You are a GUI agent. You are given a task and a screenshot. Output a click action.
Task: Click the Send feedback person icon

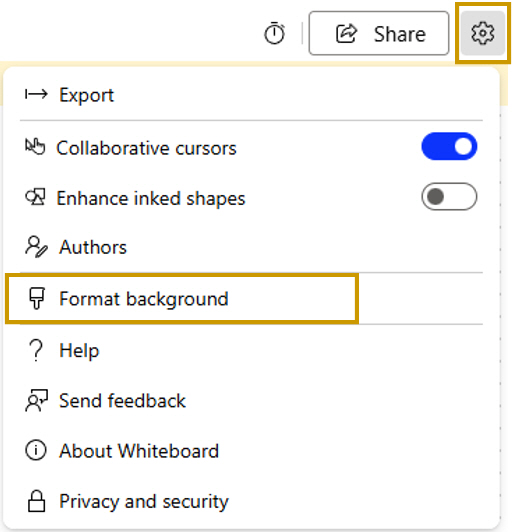click(x=36, y=400)
